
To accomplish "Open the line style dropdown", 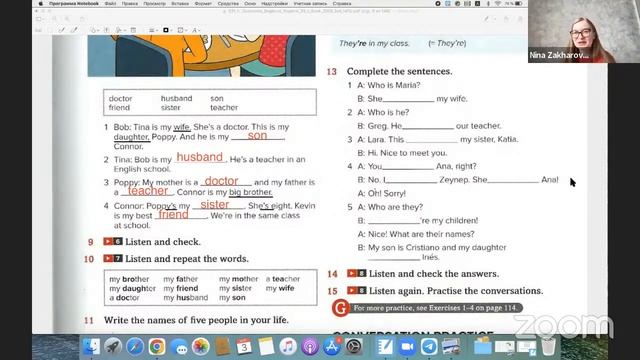I will pyautogui.click(x=153, y=30).
